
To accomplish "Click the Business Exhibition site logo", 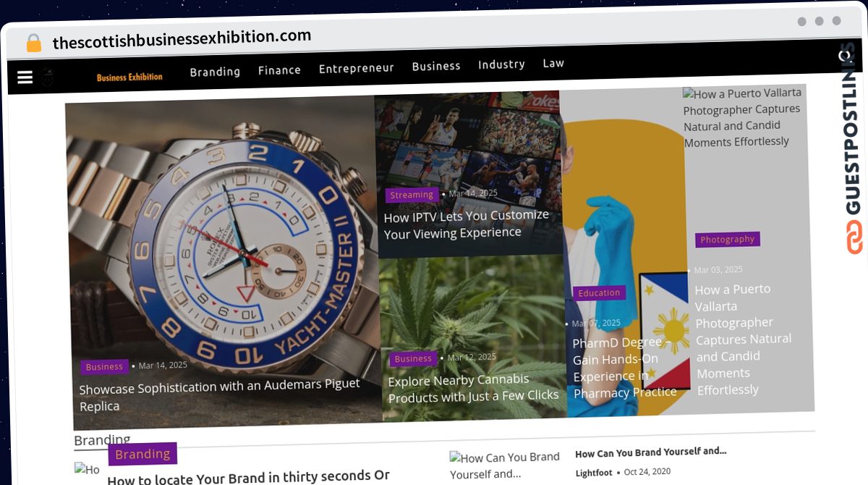I will click(x=129, y=77).
